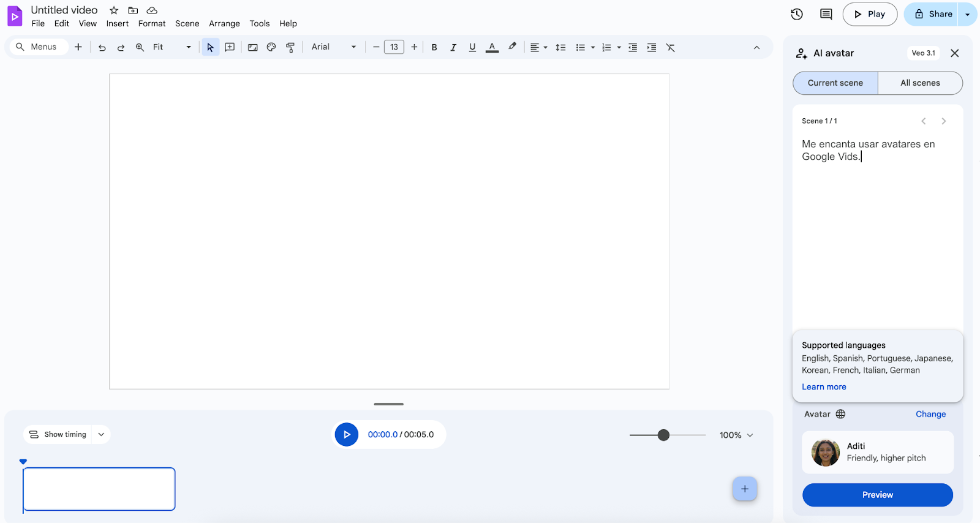The height and width of the screenshot is (523, 980).
Task: Expand the Show timing options arrow
Action: 101,434
